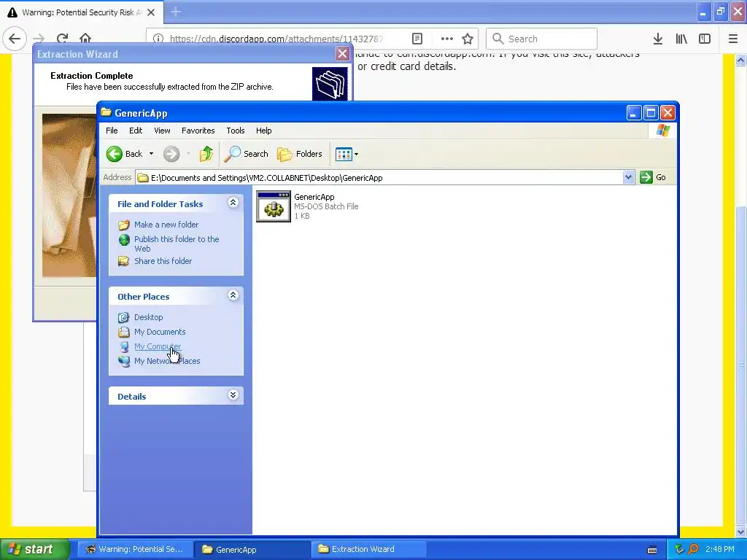Select the Warning Potential Security Risk tab
Viewport: 747px width, 560px height.
82,12
